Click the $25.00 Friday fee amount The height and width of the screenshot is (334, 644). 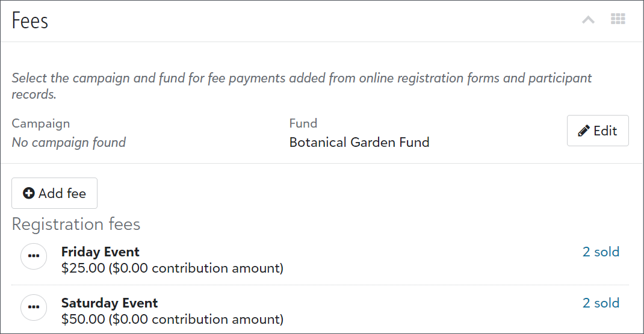(x=84, y=268)
